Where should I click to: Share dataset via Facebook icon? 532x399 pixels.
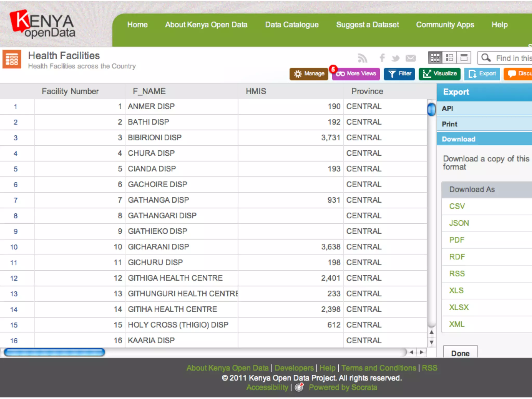[x=382, y=58]
